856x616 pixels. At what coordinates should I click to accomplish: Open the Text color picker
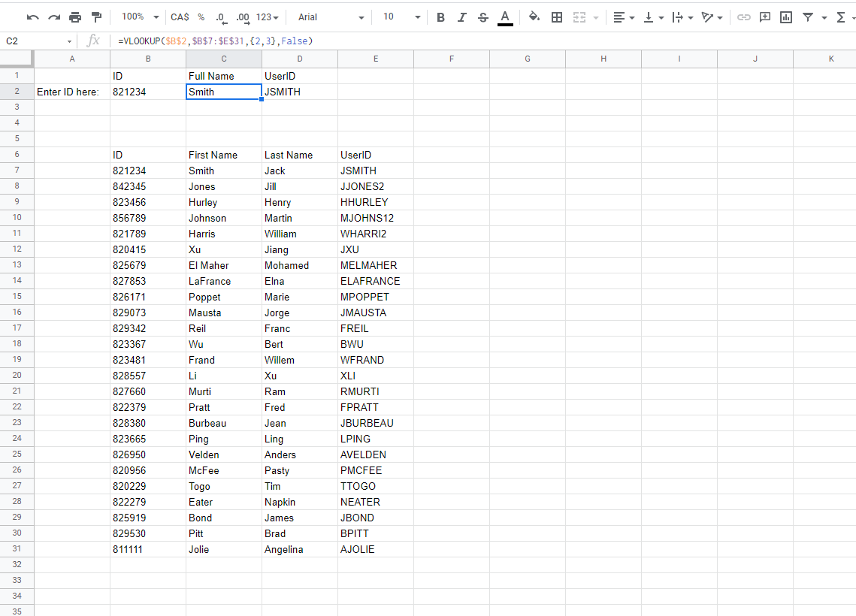[504, 17]
